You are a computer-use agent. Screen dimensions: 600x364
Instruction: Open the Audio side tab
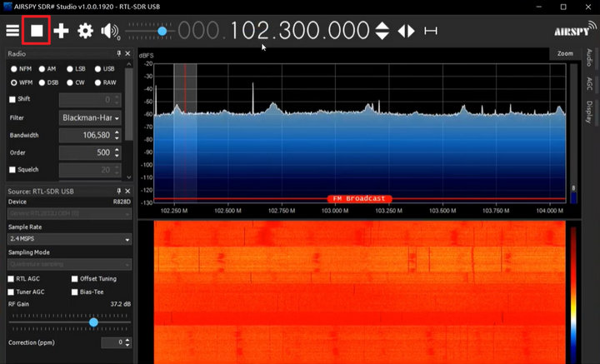[589, 57]
